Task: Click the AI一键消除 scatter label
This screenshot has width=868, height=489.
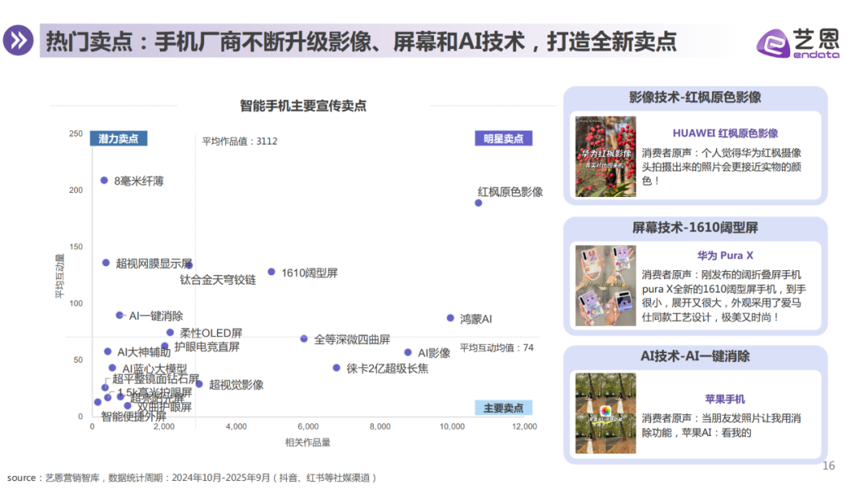Action: [156, 316]
